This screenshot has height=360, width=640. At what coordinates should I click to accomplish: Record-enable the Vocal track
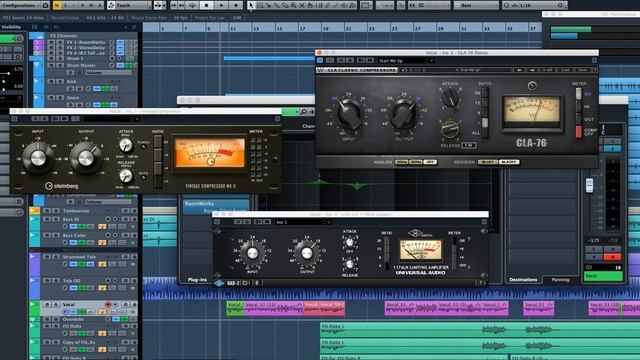(x=108, y=304)
